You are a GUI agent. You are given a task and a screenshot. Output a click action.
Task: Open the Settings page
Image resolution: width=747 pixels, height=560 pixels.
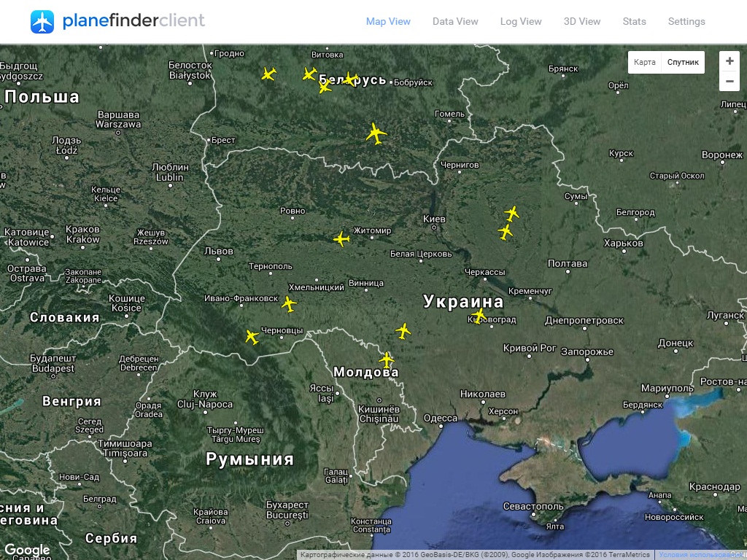pos(686,22)
